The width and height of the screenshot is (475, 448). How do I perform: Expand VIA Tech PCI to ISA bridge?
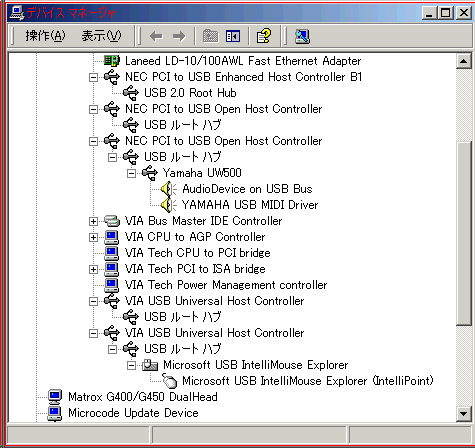93,269
